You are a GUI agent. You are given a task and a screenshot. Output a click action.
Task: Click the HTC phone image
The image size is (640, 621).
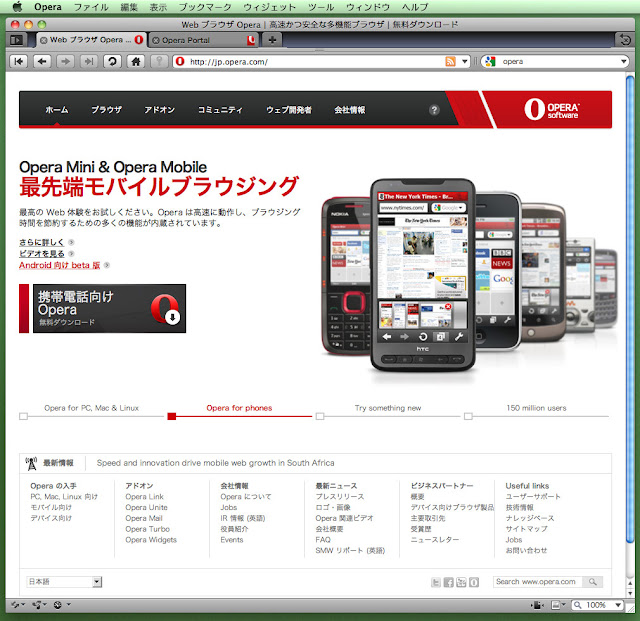[x=422, y=275]
